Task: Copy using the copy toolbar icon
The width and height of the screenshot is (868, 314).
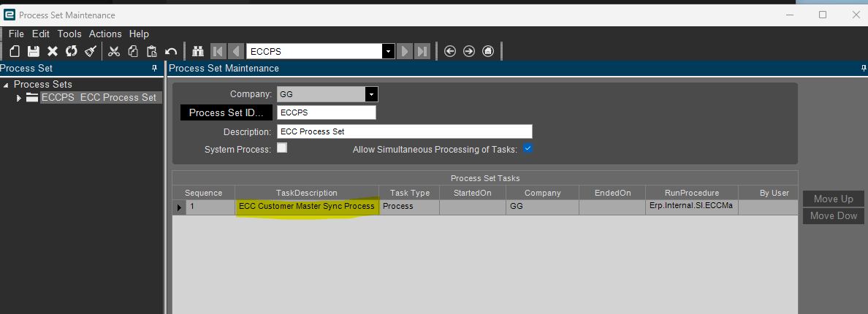Action: click(x=133, y=51)
